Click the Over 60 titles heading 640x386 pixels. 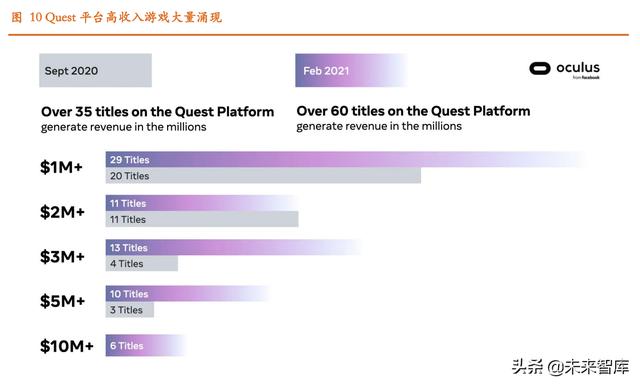coord(413,111)
